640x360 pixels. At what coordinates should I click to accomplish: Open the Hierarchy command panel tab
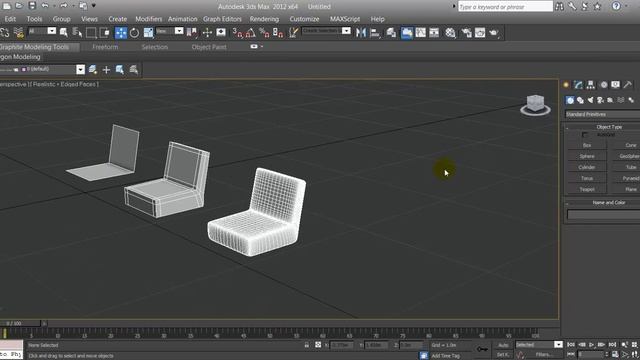pyautogui.click(x=591, y=85)
